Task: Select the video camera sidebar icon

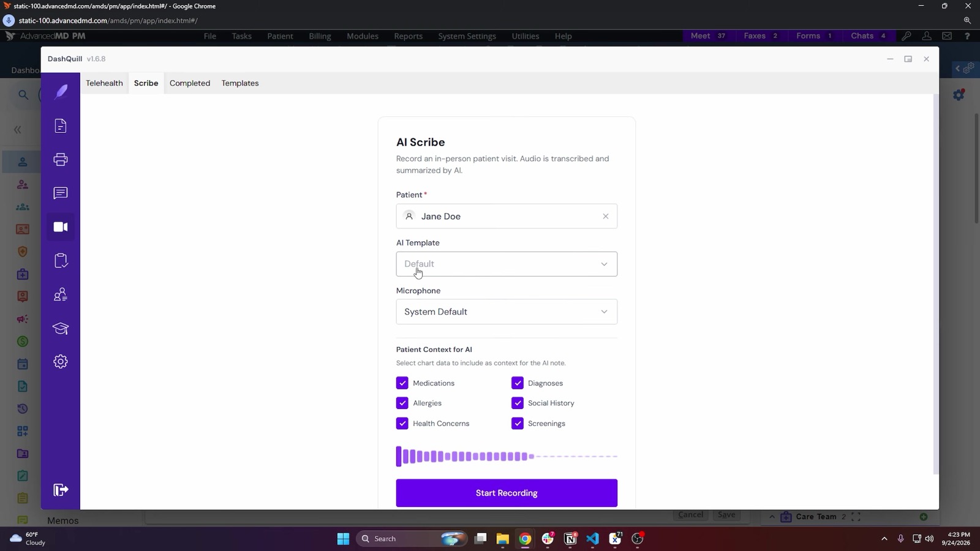Action: 61,227
